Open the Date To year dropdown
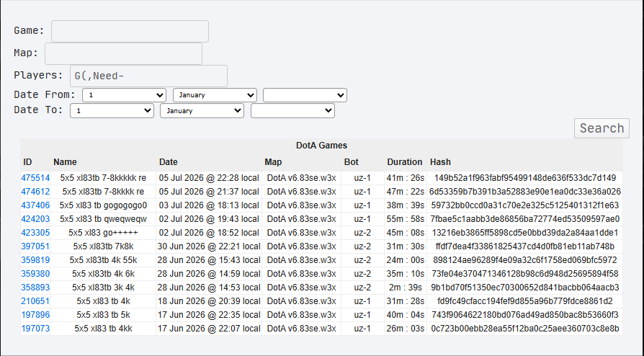 293,110
